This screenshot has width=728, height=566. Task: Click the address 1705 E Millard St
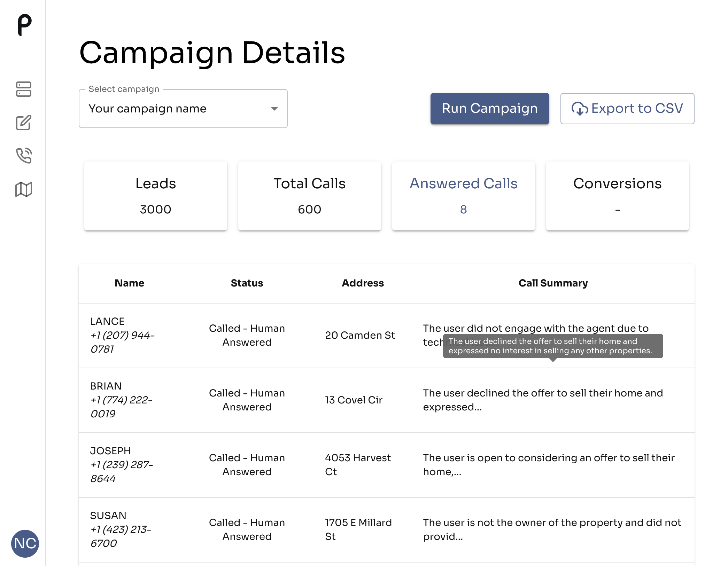pyautogui.click(x=358, y=529)
